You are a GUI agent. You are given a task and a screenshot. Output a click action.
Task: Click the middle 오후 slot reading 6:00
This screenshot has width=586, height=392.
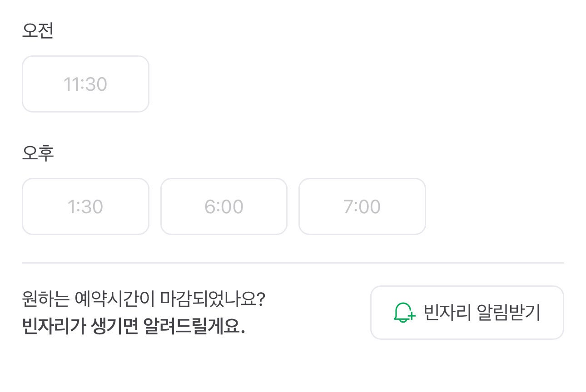(x=224, y=206)
